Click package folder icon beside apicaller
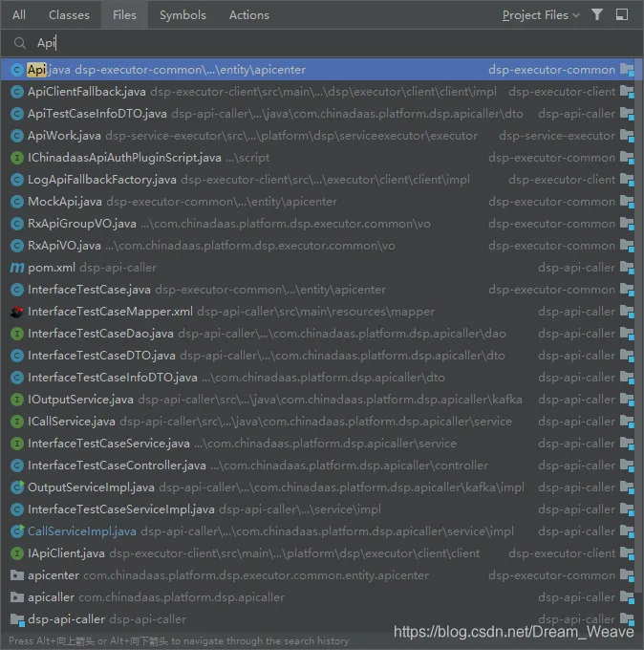 click(x=16, y=596)
